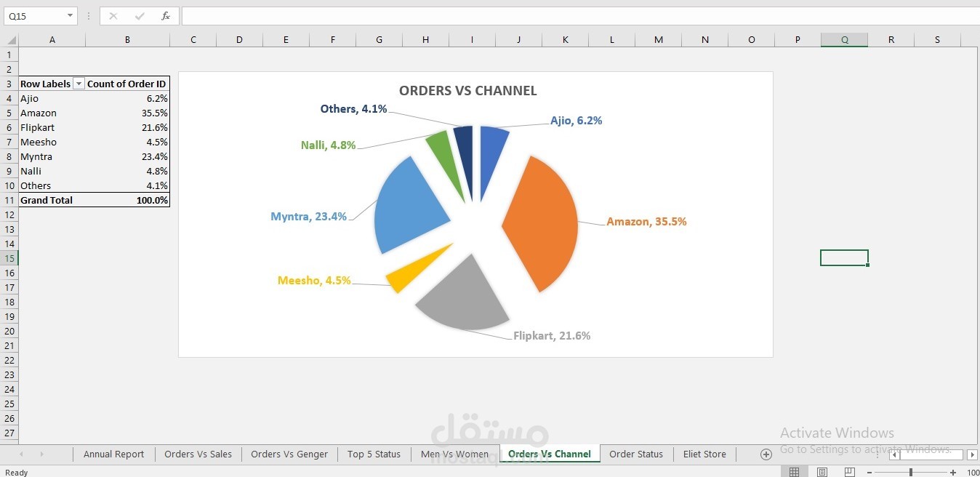The width and height of the screenshot is (980, 477).
Task: Click chart title ORDERS VS CHANNEL
Action: click(x=467, y=91)
